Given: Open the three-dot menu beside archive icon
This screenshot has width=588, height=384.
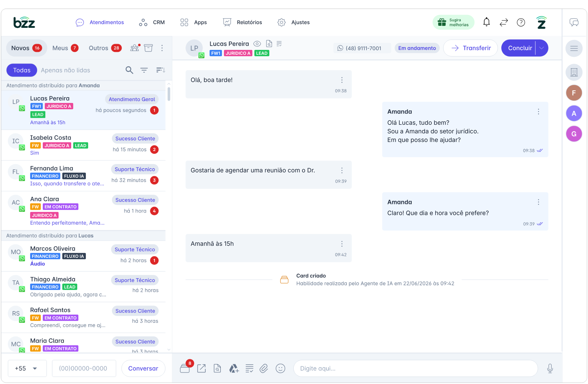Looking at the screenshot, I should tap(162, 48).
